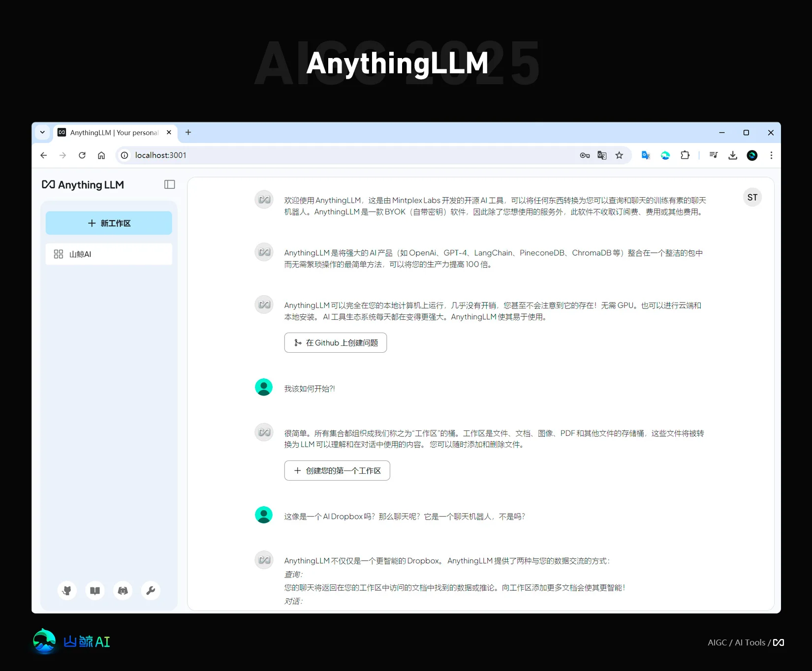This screenshot has width=812, height=671.
Task: Click the ST user avatar button
Action: (752, 197)
